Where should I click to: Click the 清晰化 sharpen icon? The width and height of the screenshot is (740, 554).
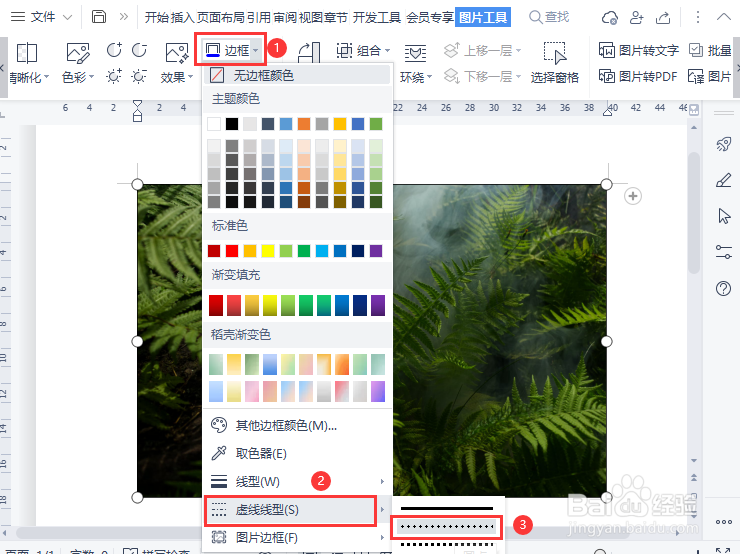click(x=27, y=53)
